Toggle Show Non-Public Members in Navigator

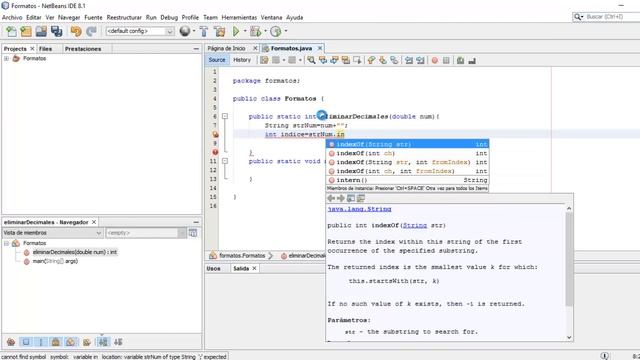tap(56, 342)
